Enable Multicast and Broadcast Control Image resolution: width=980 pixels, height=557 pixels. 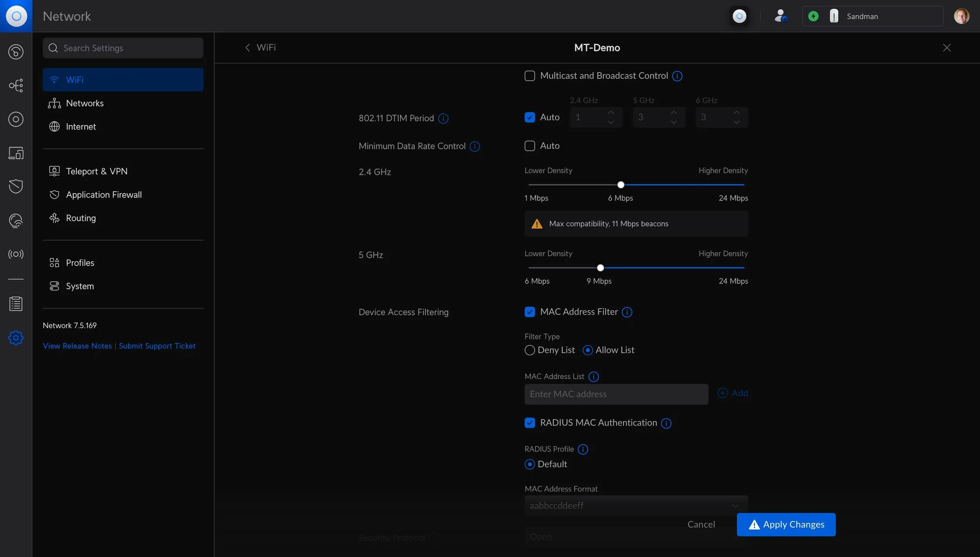click(x=529, y=75)
